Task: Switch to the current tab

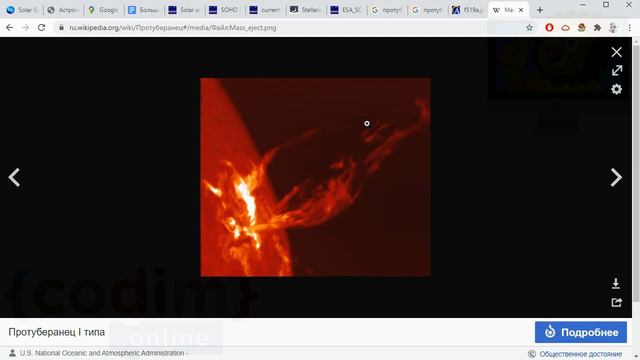Action: click(265, 10)
